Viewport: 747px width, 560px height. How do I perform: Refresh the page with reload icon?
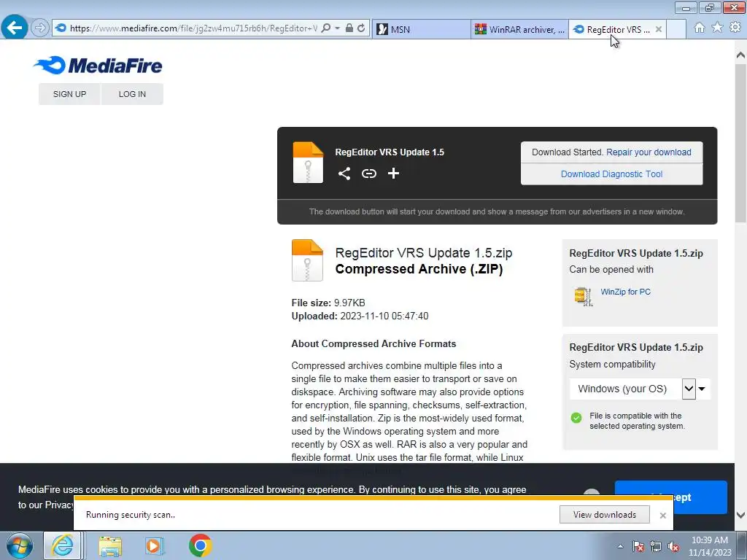click(362, 28)
